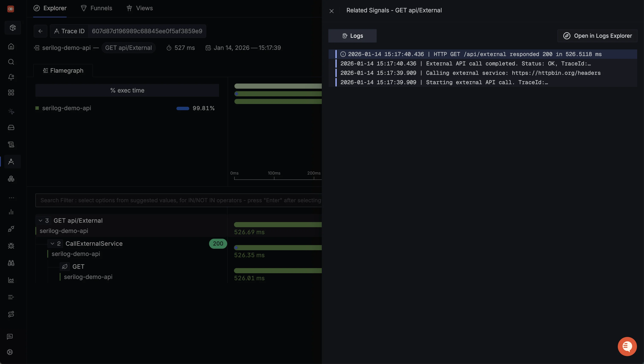
Task: Click the search magnifier icon in sidebar
Action: 11,62
